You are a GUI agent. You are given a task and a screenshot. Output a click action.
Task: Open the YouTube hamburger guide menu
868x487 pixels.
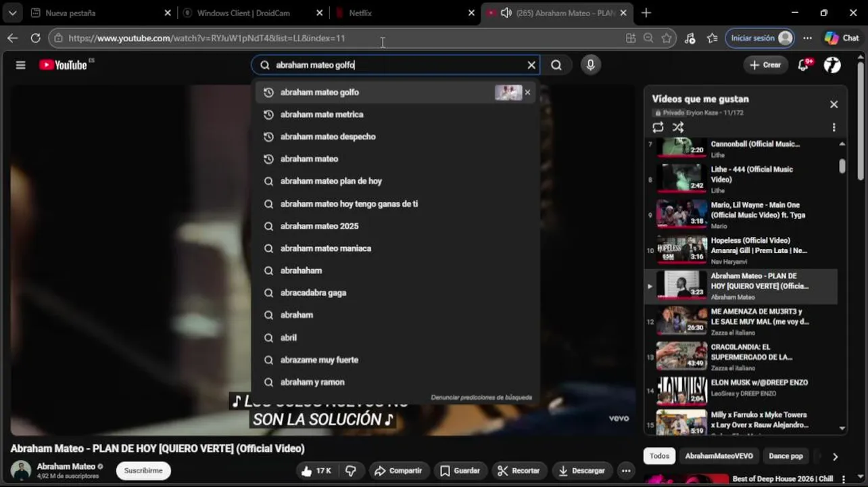[20, 65]
